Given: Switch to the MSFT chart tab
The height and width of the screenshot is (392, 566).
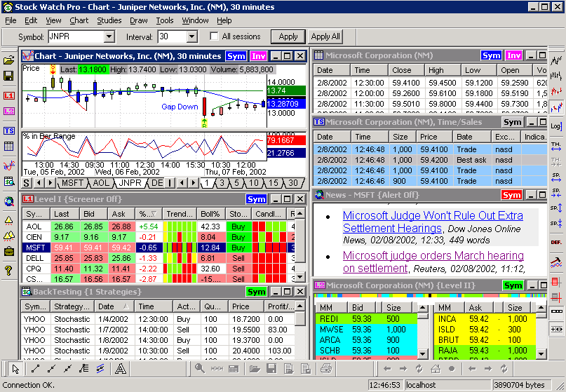Looking at the screenshot, I should tap(72, 183).
